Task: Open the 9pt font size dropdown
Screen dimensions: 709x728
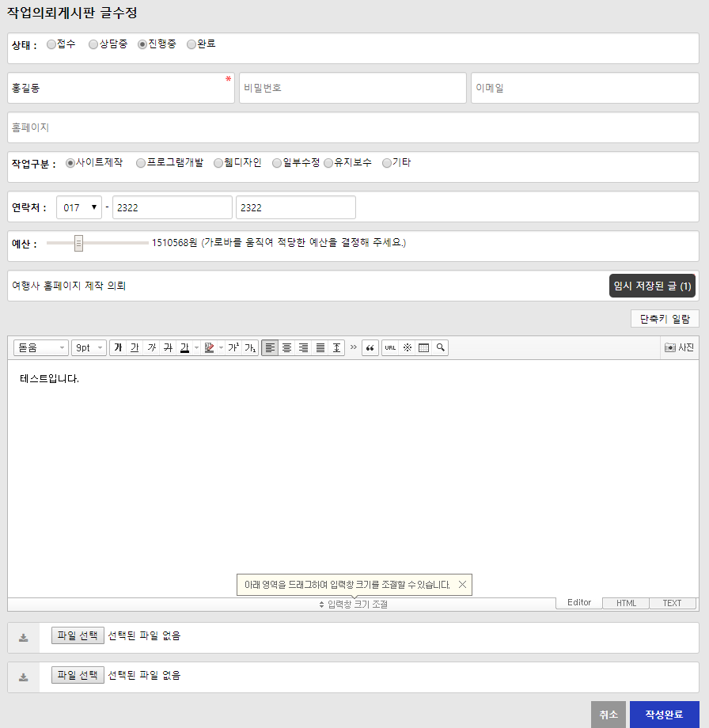Action: (89, 347)
